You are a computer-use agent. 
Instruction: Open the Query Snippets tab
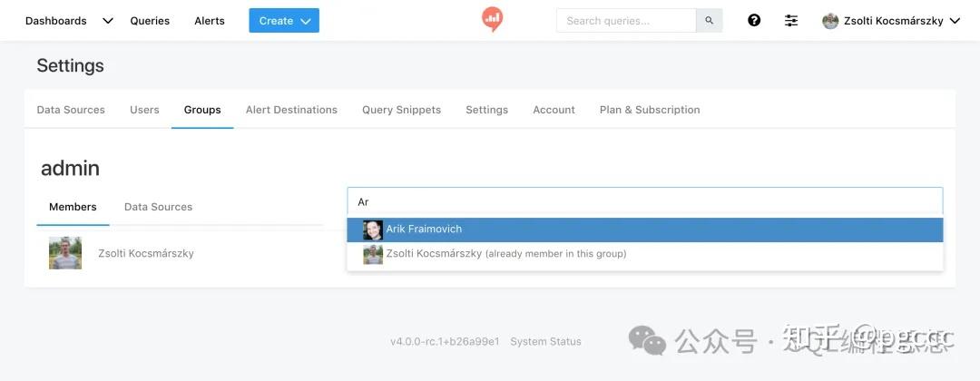[401, 110]
